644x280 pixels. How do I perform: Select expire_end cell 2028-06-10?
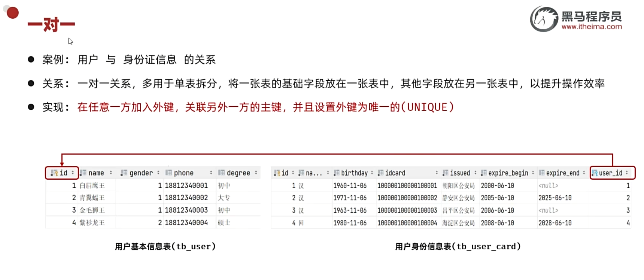coord(555,223)
